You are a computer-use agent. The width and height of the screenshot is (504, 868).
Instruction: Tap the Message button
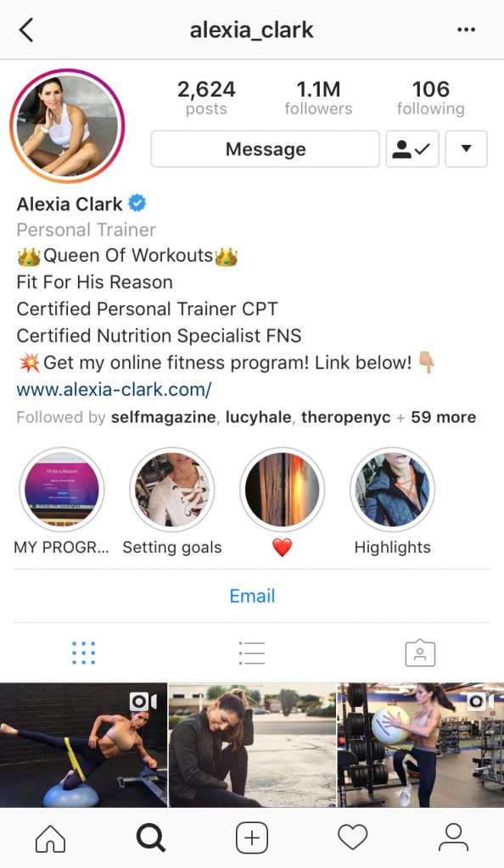[x=266, y=149]
